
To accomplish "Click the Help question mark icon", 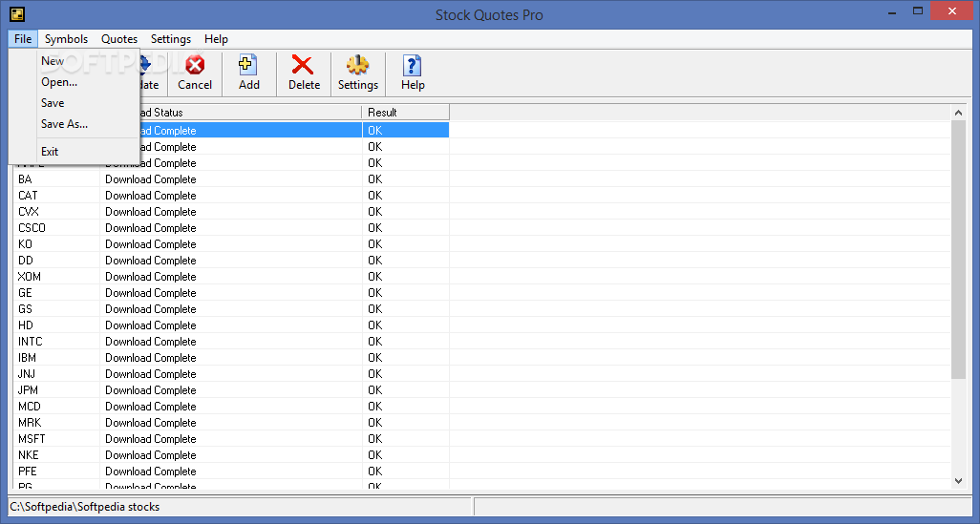I will [x=412, y=65].
